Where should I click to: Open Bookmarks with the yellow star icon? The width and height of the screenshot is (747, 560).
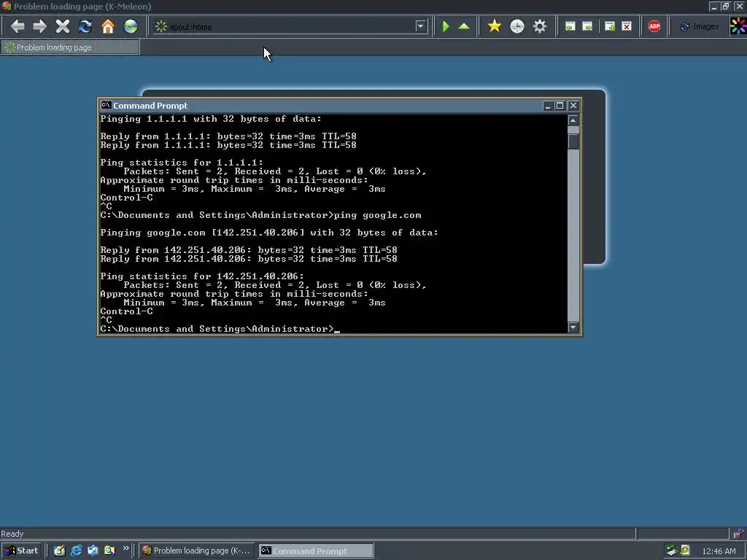point(495,26)
